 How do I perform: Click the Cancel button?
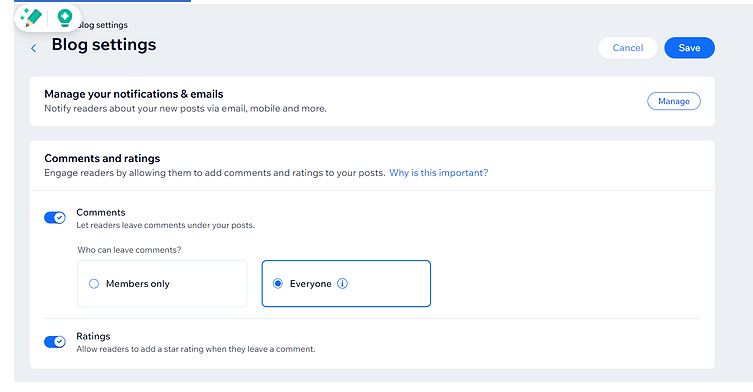click(x=628, y=48)
